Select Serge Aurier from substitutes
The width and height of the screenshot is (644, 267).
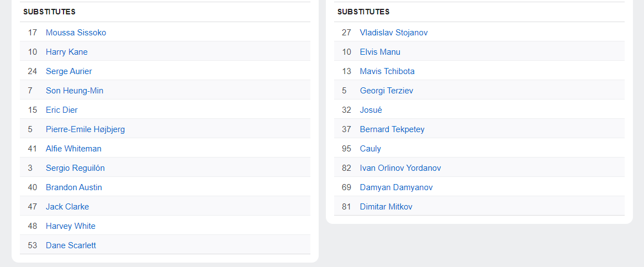[68, 71]
